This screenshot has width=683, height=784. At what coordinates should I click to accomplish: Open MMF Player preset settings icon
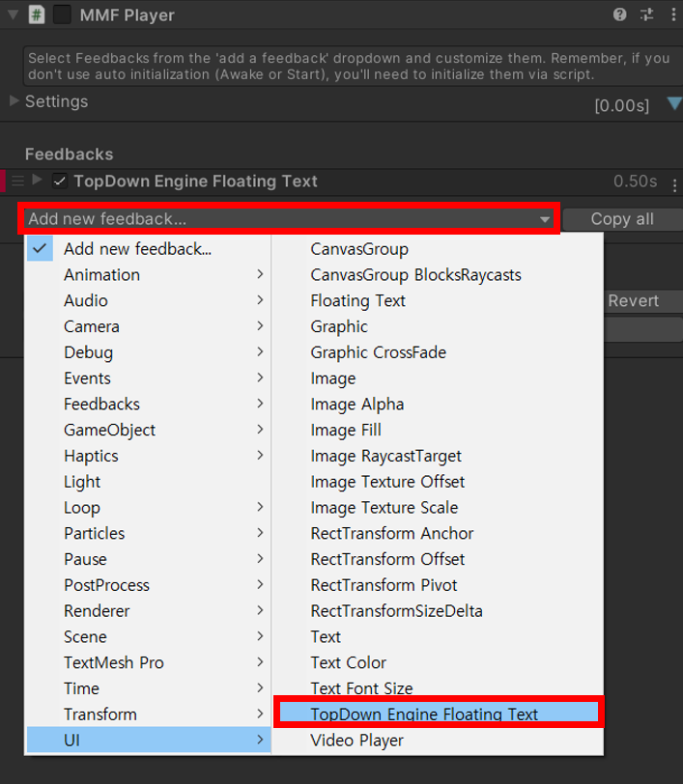[x=646, y=14]
